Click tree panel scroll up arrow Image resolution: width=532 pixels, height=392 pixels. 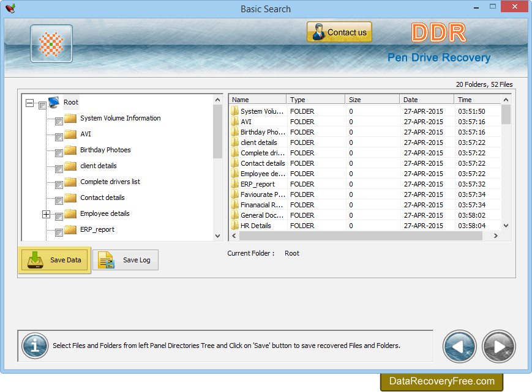(x=217, y=100)
